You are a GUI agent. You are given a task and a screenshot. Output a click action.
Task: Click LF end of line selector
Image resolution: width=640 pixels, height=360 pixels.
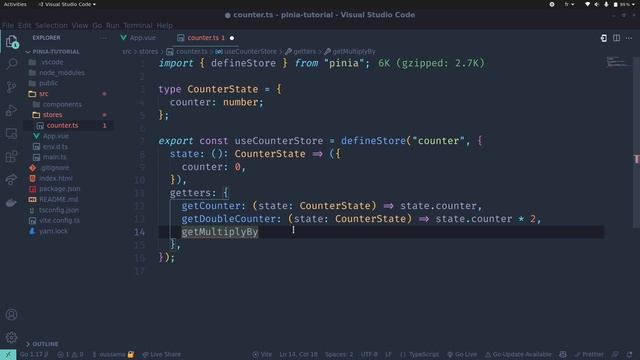click(x=388, y=355)
